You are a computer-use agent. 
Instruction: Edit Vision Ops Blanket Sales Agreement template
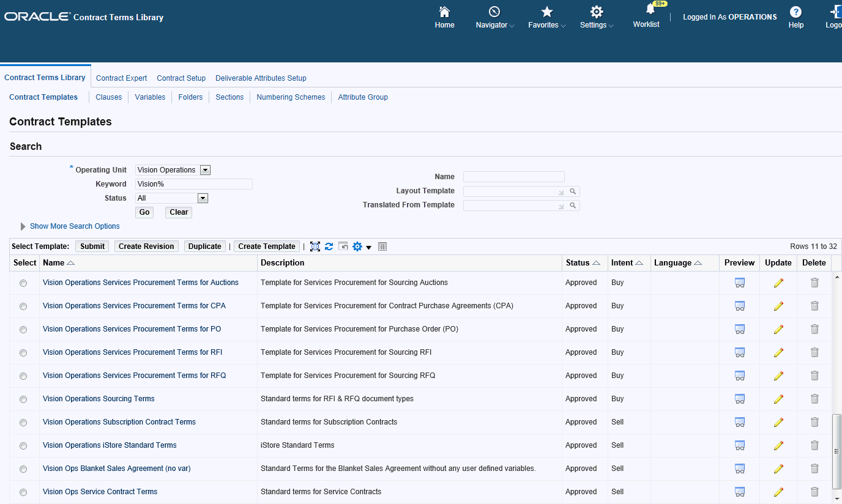(778, 469)
